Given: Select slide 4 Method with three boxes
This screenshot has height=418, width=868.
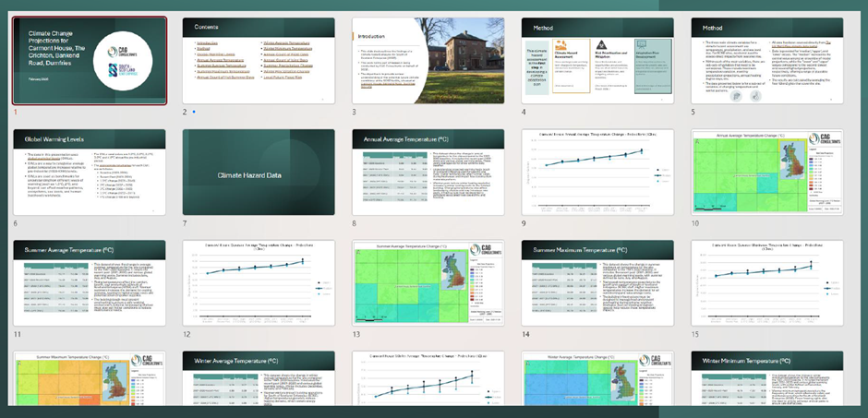Looking at the screenshot, I should pos(597,59).
